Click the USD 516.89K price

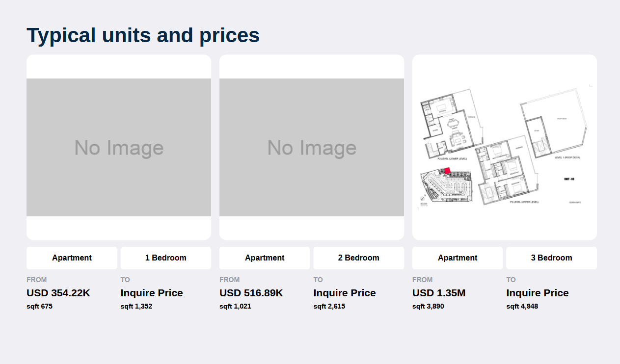pos(251,293)
